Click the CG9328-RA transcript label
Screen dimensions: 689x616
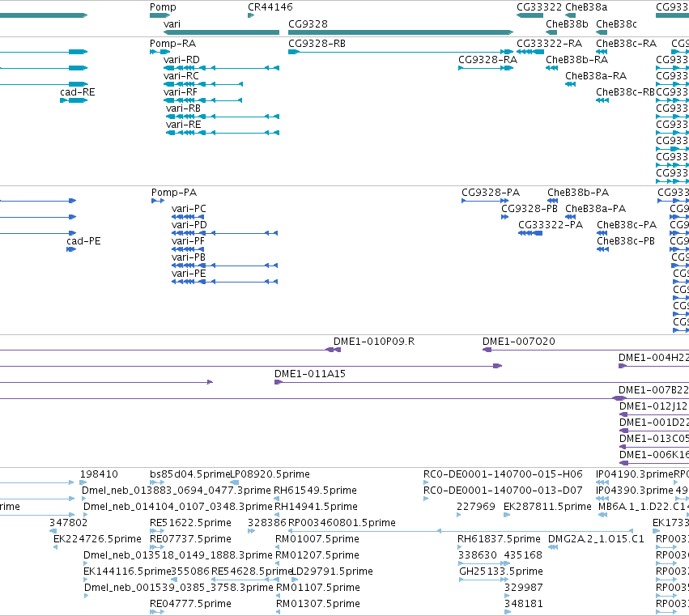click(x=487, y=60)
